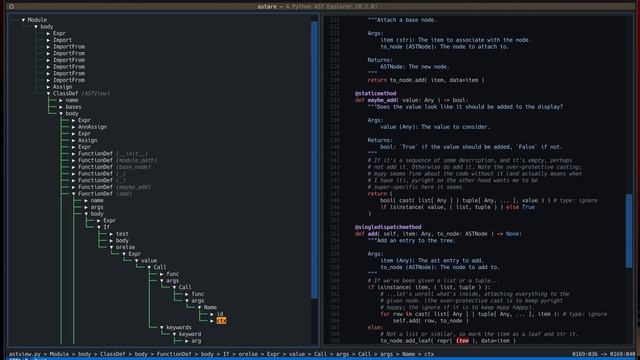
Task: Collapse FunctionDef (add) node
Action: click(74, 194)
